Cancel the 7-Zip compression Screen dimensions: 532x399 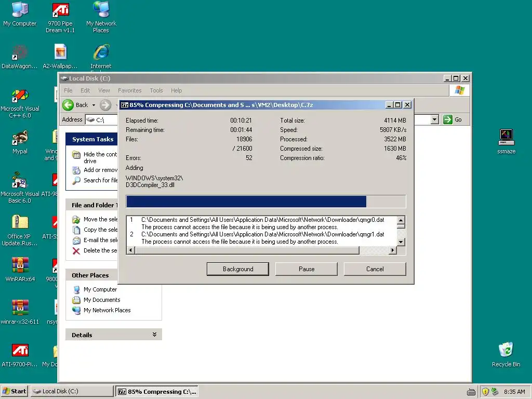(375, 269)
